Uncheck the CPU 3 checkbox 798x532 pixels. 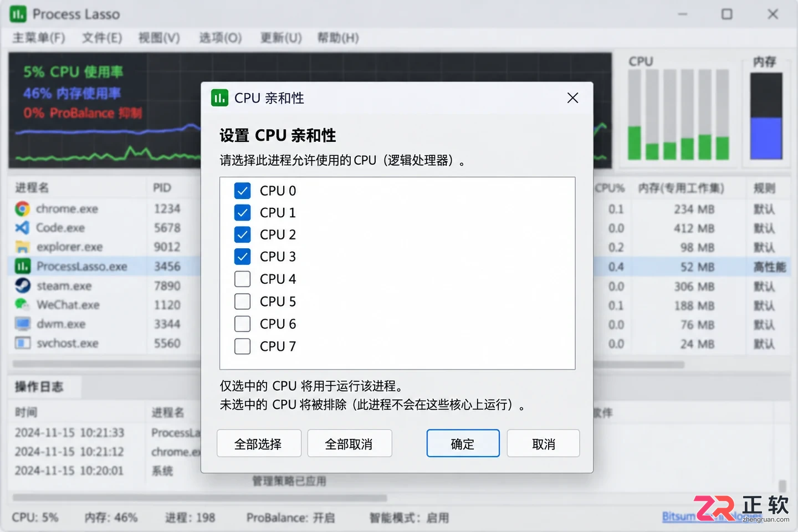click(x=243, y=257)
